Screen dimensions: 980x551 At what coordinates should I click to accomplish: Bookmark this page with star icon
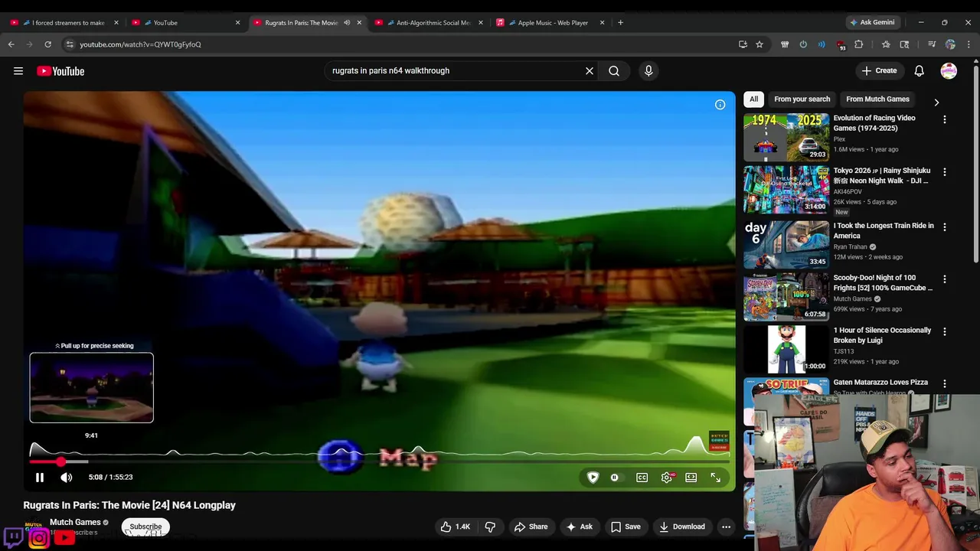click(759, 44)
